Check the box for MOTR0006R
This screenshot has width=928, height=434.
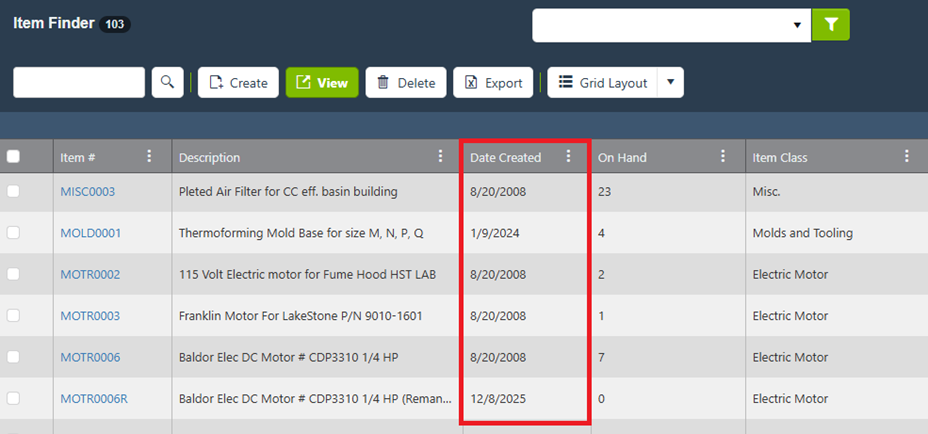coord(13,398)
